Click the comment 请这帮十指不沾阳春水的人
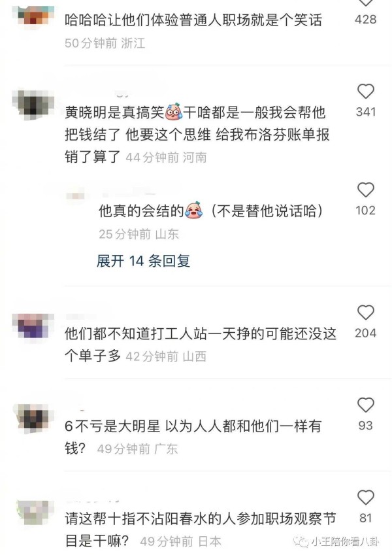Image resolution: width=392 pixels, height=559 pixels. pyautogui.click(x=201, y=530)
